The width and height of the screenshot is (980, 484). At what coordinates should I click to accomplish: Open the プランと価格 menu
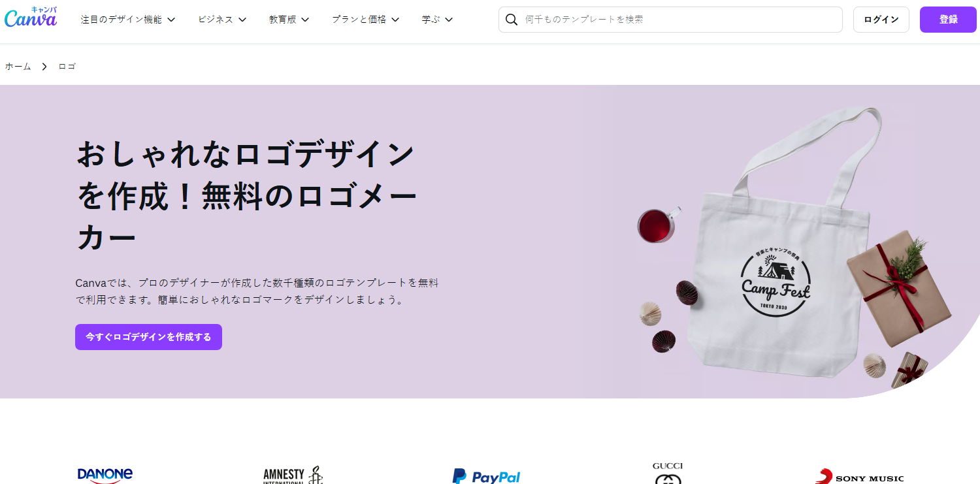(x=366, y=20)
